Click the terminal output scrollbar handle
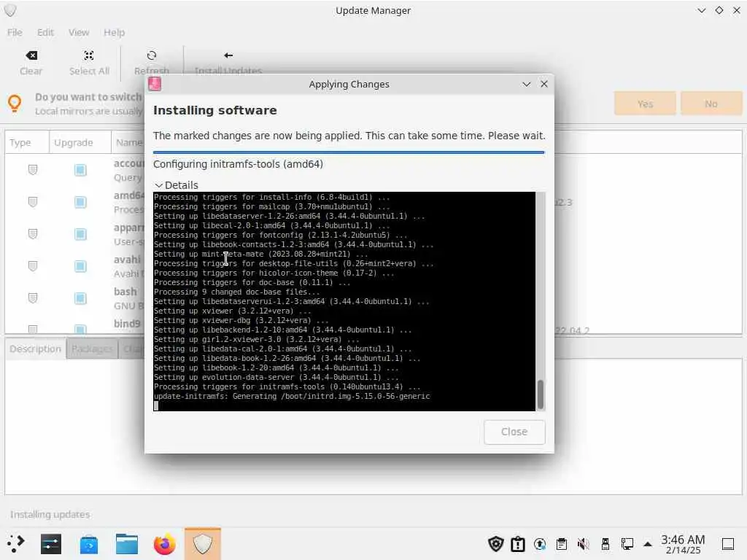The image size is (747, 560). (x=541, y=394)
